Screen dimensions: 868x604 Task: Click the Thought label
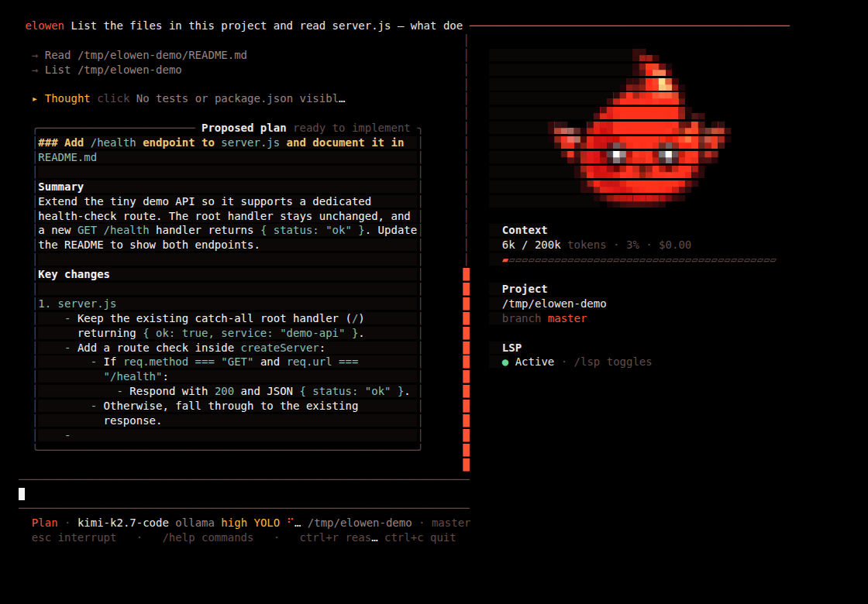click(x=67, y=98)
